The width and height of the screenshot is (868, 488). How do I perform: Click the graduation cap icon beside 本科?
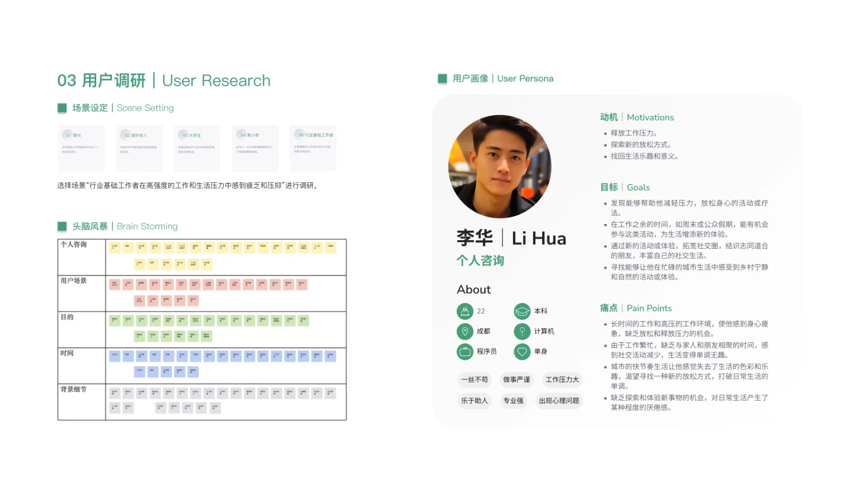click(522, 311)
